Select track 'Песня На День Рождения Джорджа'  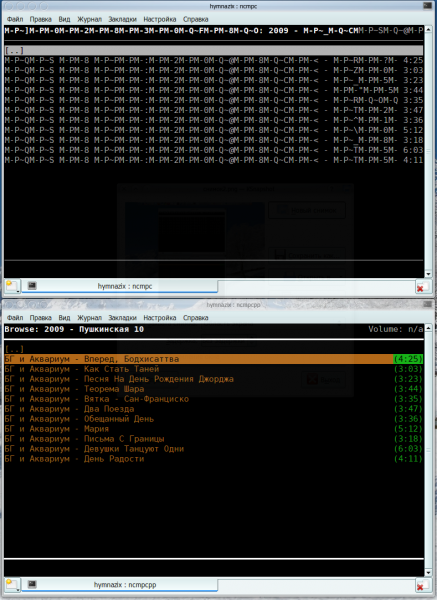click(214, 379)
